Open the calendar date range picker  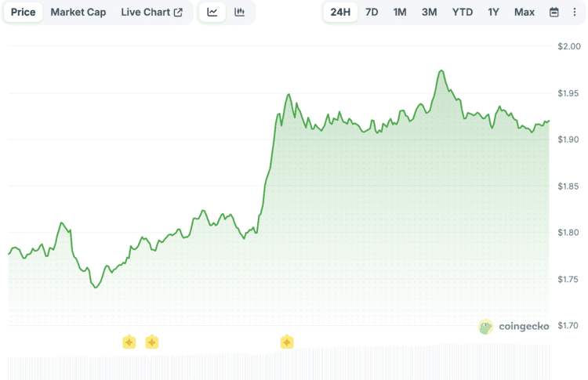[x=554, y=13]
